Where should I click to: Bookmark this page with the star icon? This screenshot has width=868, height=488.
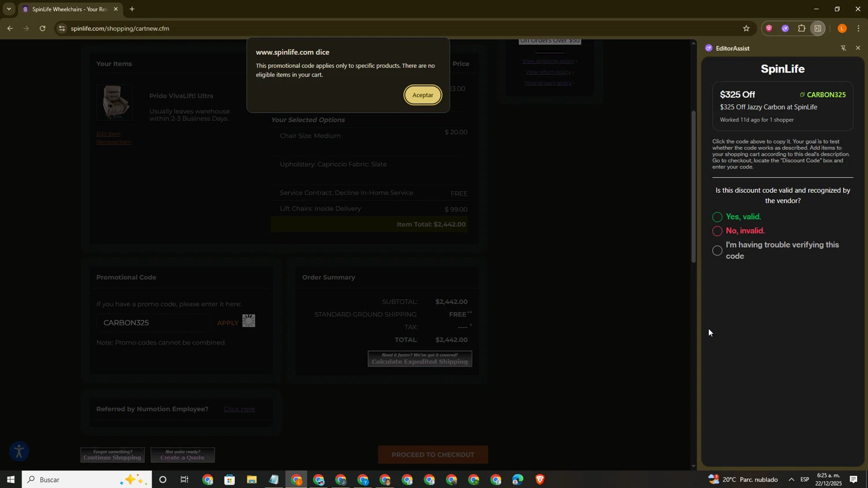tap(746, 28)
